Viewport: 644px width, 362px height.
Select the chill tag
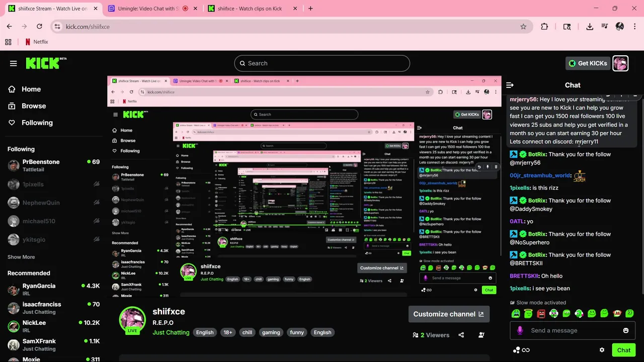(247, 332)
